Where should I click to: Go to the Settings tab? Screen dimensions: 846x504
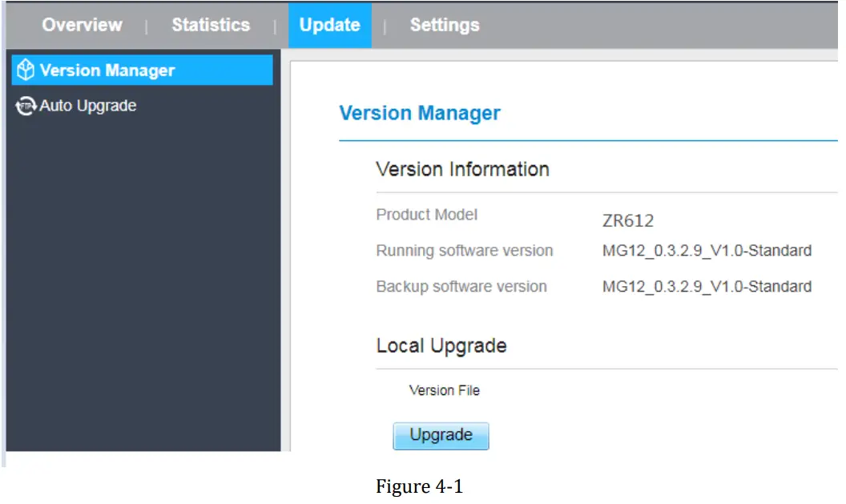(x=445, y=25)
